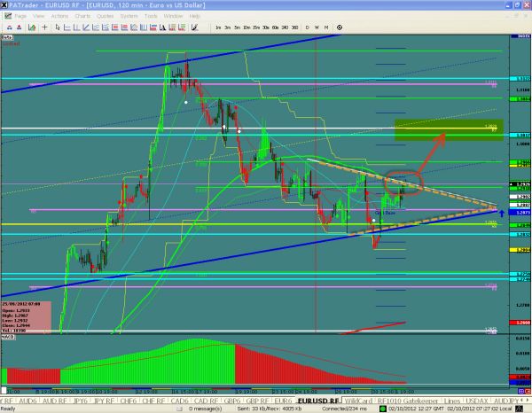Click the green target zone rectangle
Viewport: 532px width, 413px height.
(449, 131)
